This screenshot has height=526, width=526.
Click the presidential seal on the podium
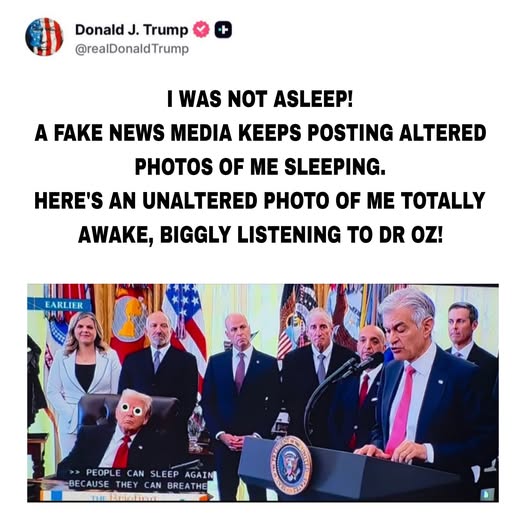(291, 465)
